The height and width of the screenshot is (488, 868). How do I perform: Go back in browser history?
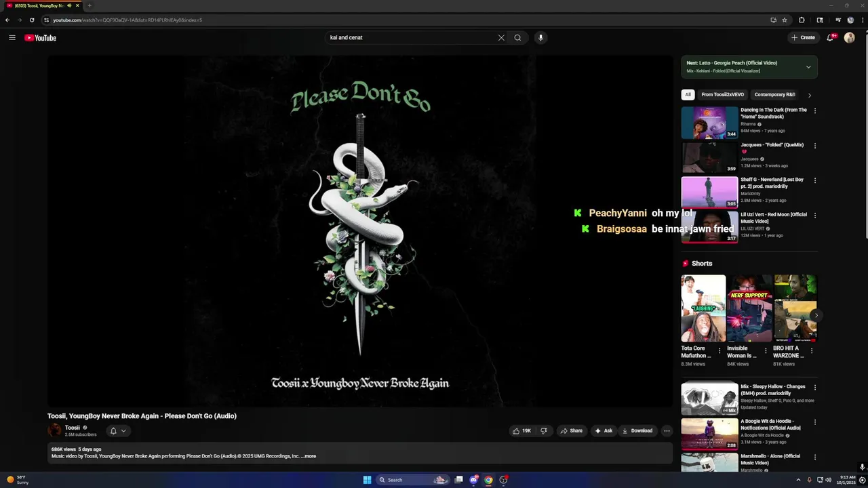click(x=7, y=20)
